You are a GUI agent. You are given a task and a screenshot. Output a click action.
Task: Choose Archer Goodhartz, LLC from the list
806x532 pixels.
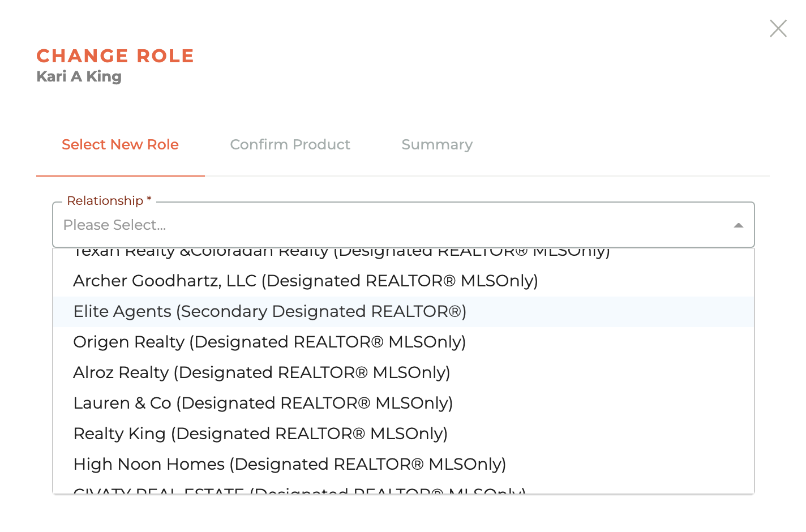pos(306,281)
